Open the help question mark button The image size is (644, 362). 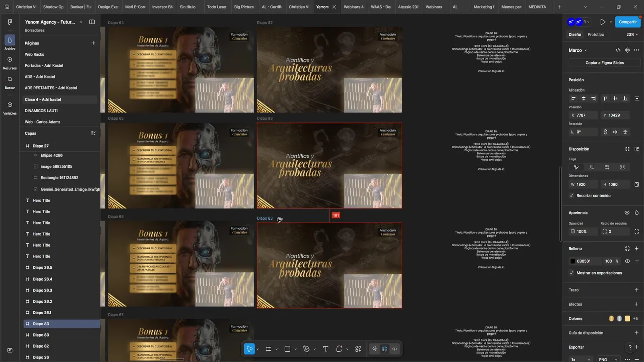click(x=630, y=347)
